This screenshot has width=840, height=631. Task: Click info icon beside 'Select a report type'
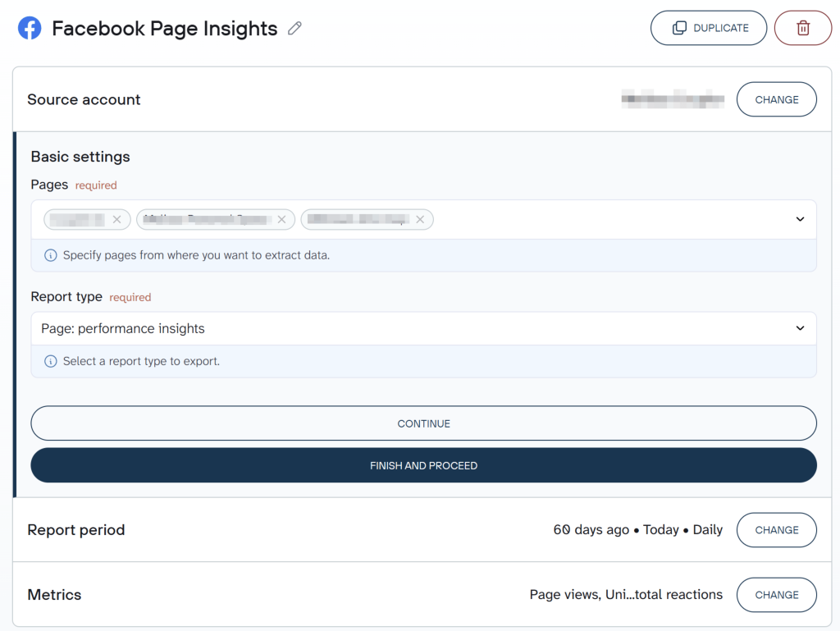50,362
